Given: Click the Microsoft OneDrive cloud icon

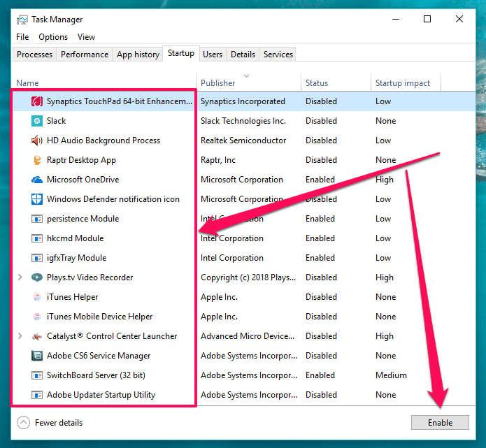Looking at the screenshot, I should (x=37, y=180).
